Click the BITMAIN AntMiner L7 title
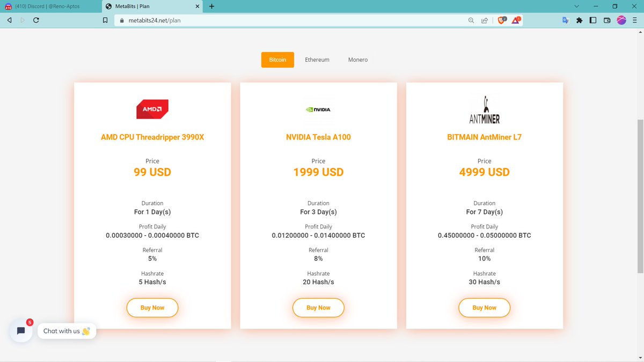 484,137
